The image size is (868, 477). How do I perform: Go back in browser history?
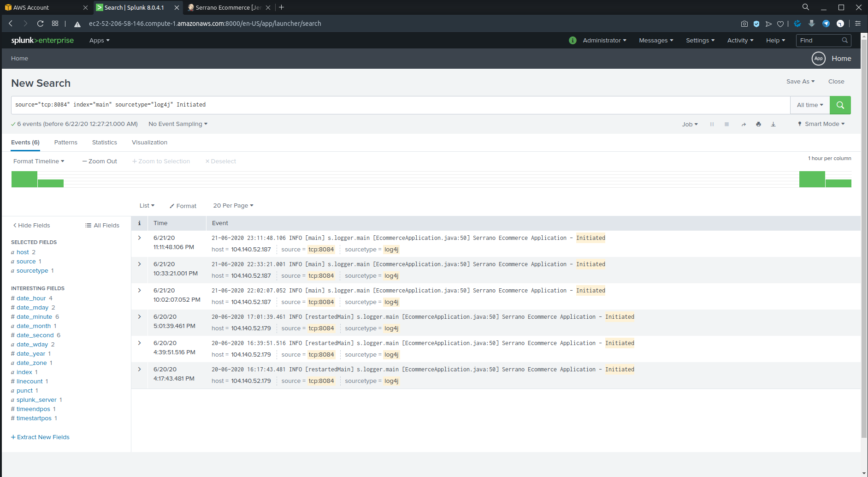coord(11,24)
